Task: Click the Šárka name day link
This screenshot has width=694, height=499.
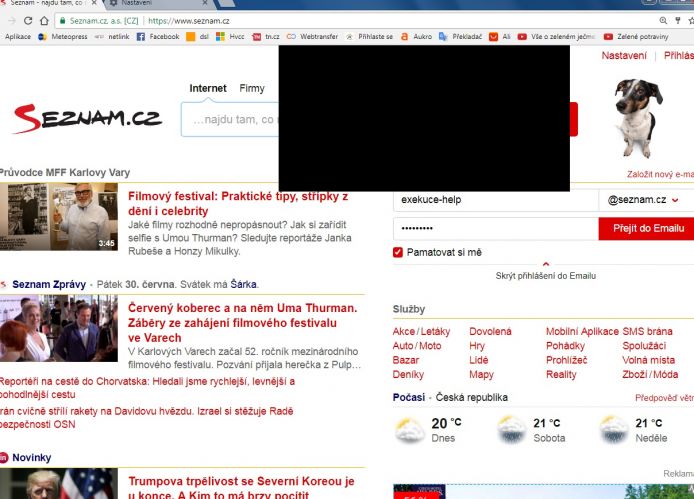Action: (x=243, y=284)
